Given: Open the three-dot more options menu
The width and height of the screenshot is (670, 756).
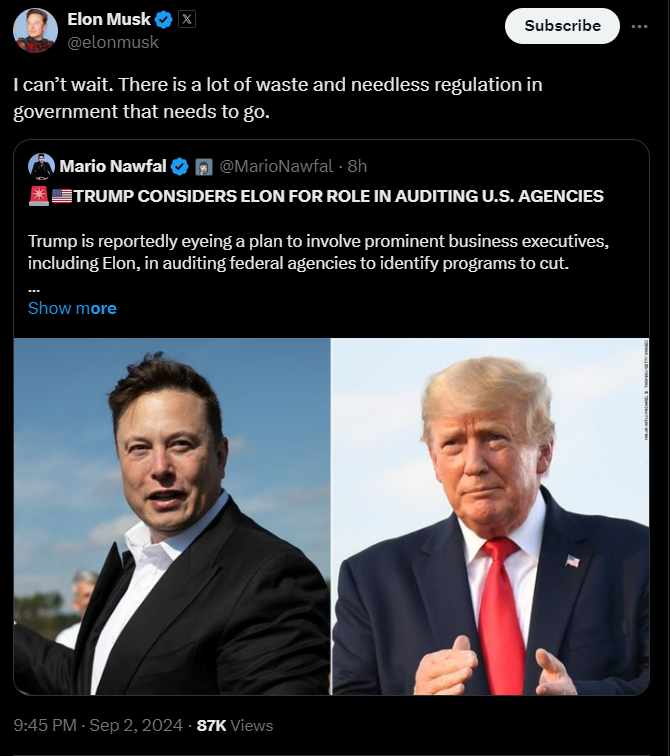Looking at the screenshot, I should tap(639, 26).
